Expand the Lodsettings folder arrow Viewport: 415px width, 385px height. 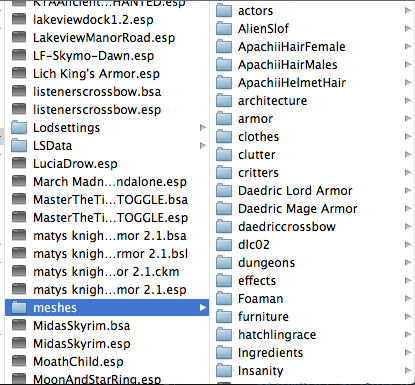point(203,127)
